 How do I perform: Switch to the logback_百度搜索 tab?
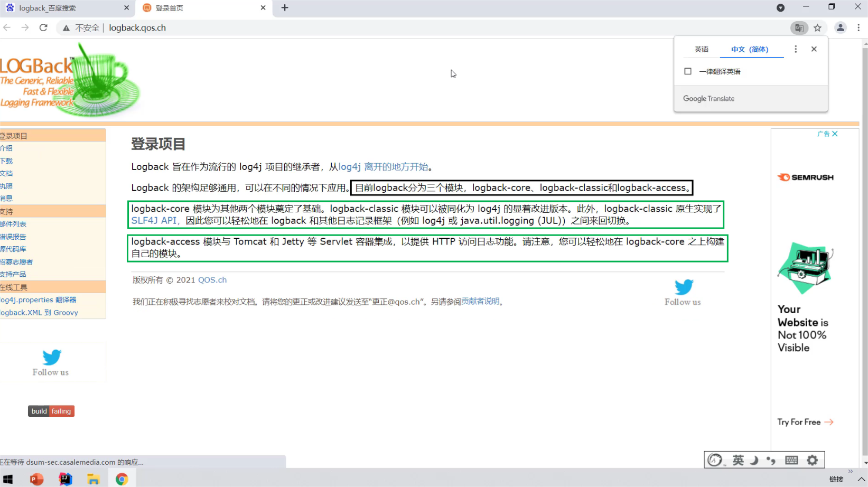pos(68,8)
